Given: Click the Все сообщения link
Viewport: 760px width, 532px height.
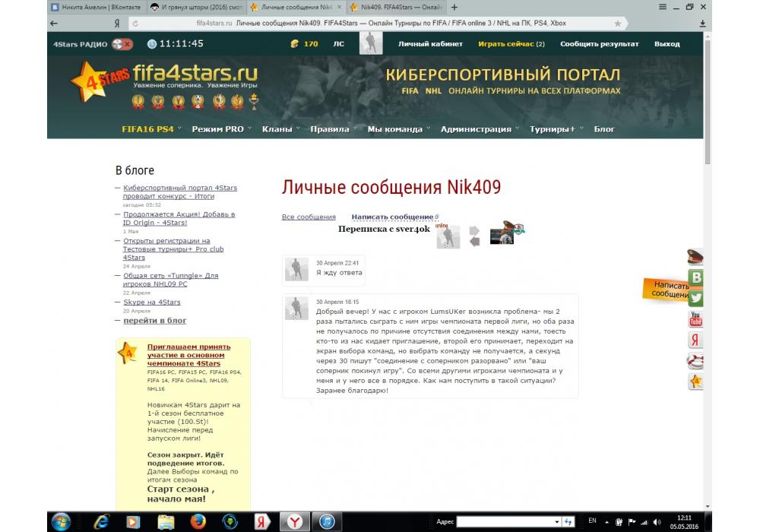Looking at the screenshot, I should tap(309, 217).
